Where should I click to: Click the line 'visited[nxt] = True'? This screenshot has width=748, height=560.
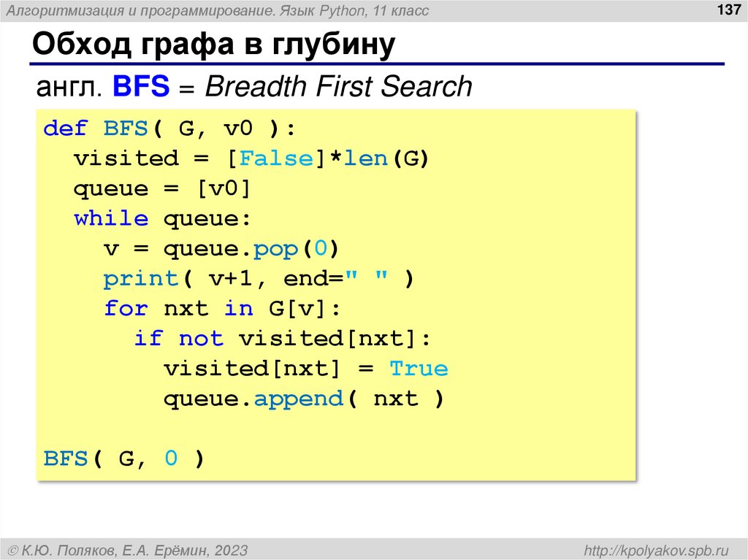[x=306, y=369]
